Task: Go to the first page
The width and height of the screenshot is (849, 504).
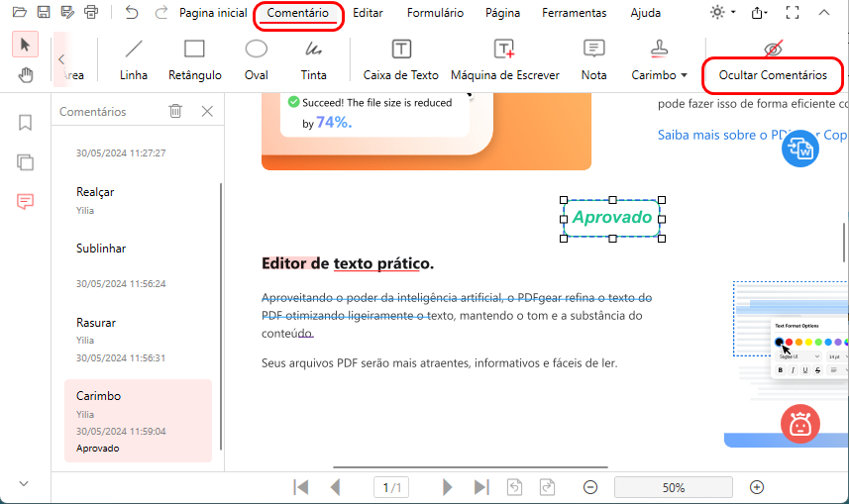Action: (300, 487)
